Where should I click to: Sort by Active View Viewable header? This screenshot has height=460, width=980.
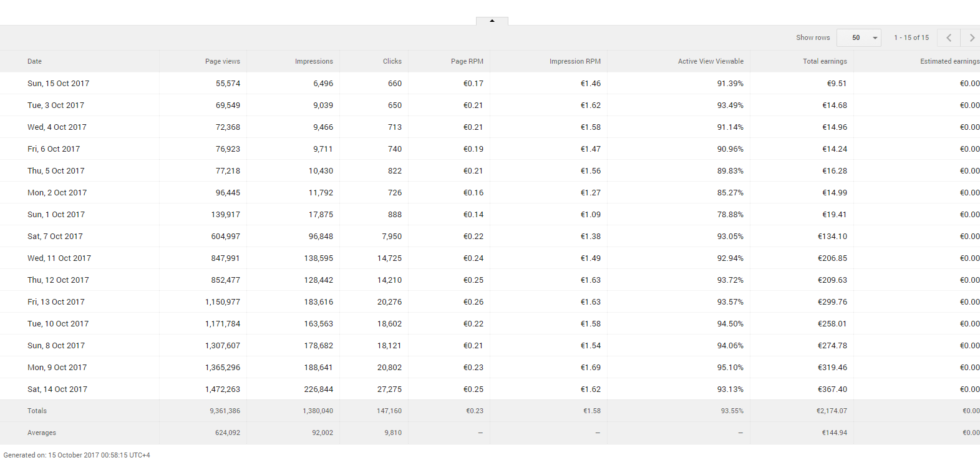pyautogui.click(x=711, y=61)
